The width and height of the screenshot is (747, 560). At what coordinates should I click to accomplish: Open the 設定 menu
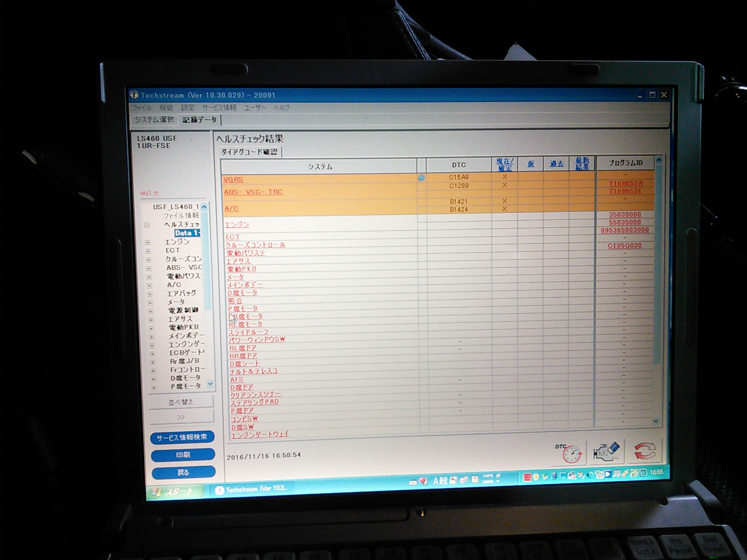188,107
